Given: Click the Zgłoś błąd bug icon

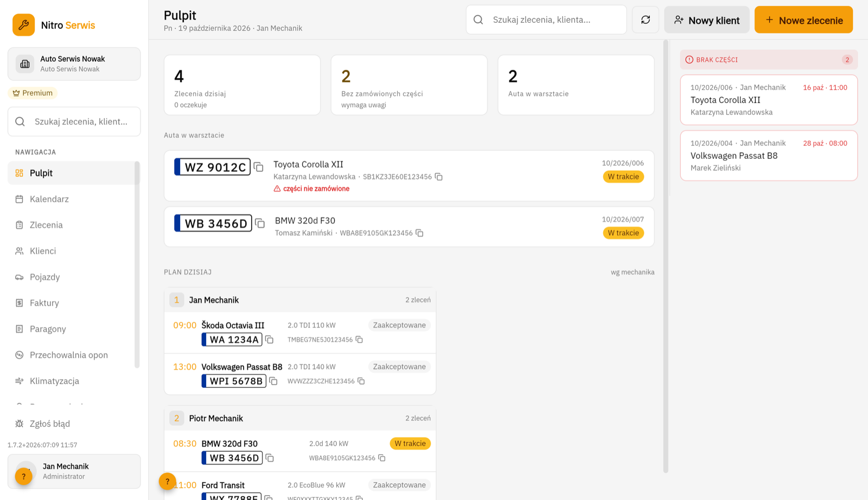Looking at the screenshot, I should pos(20,424).
